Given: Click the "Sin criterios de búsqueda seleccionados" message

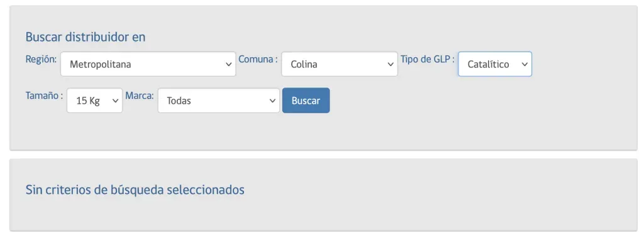Looking at the screenshot, I should click(x=135, y=190).
